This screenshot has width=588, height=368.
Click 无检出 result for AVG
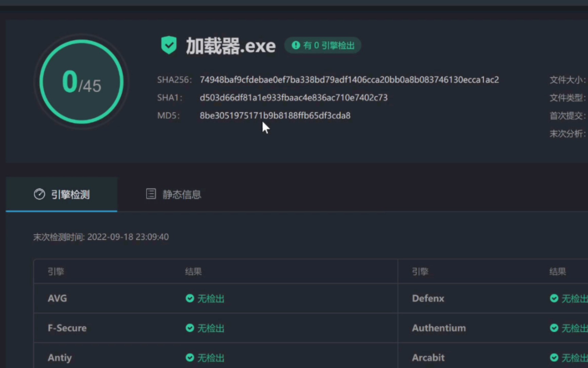211,299
